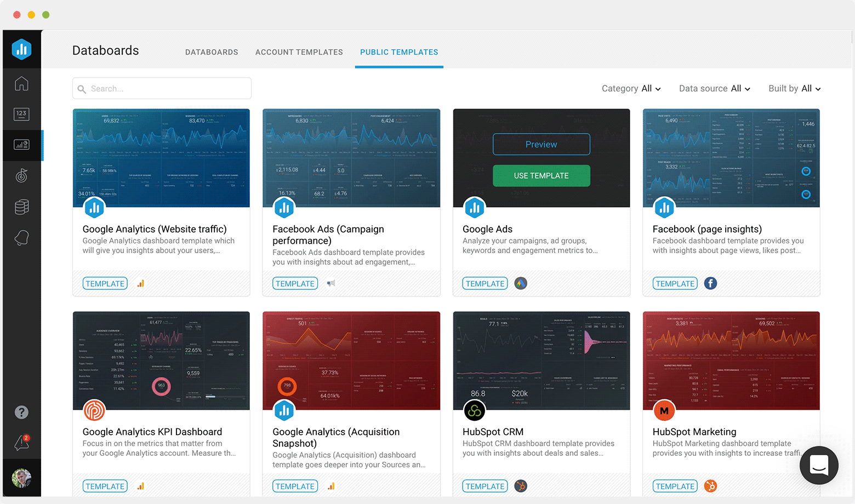Expand the Category filter dropdown
855x504 pixels.
click(x=631, y=89)
